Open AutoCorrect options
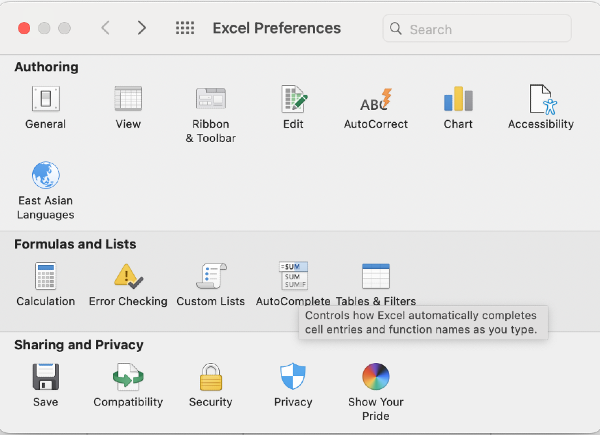 (x=376, y=100)
